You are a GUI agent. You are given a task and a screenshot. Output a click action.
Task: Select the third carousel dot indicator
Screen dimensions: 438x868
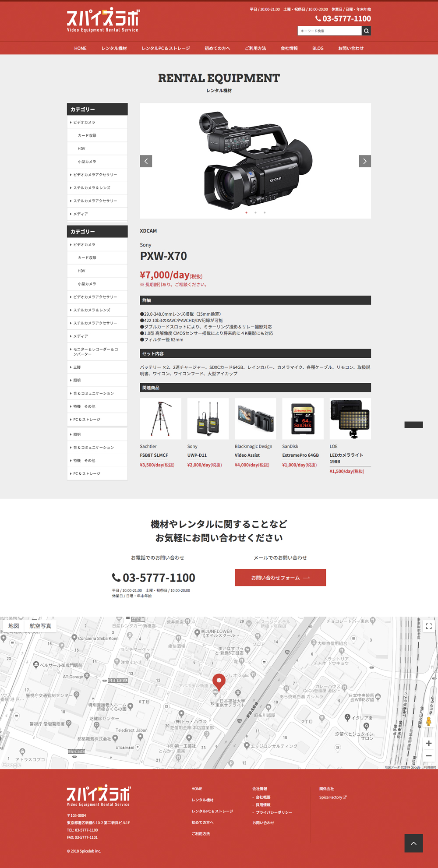click(265, 212)
